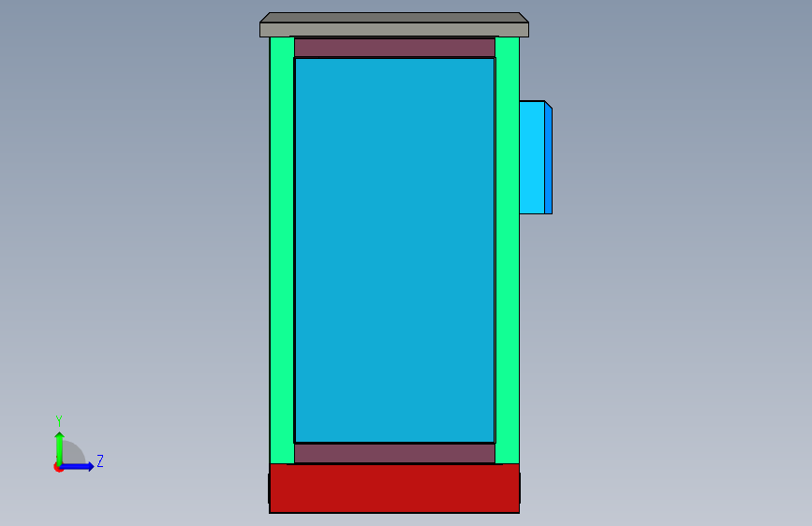Select the maroon strip below the blue panel
The width and height of the screenshot is (812, 526).
(394, 454)
